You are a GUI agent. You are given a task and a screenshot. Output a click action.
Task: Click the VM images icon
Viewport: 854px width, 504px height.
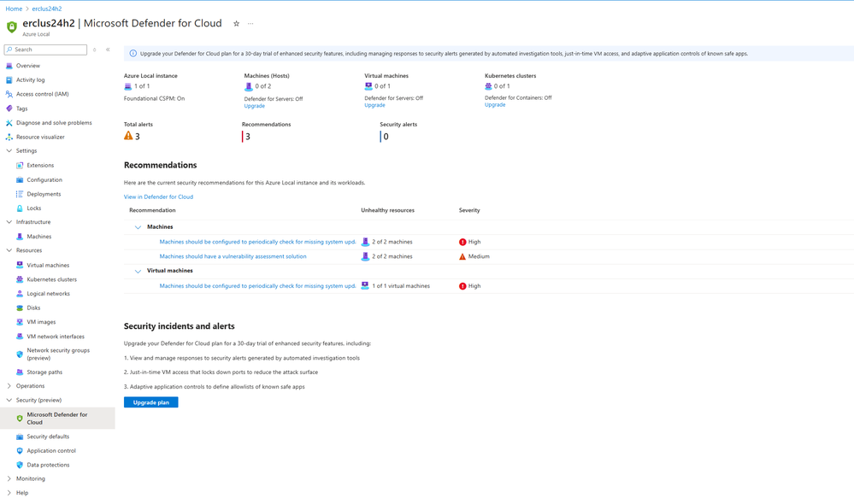coord(20,322)
